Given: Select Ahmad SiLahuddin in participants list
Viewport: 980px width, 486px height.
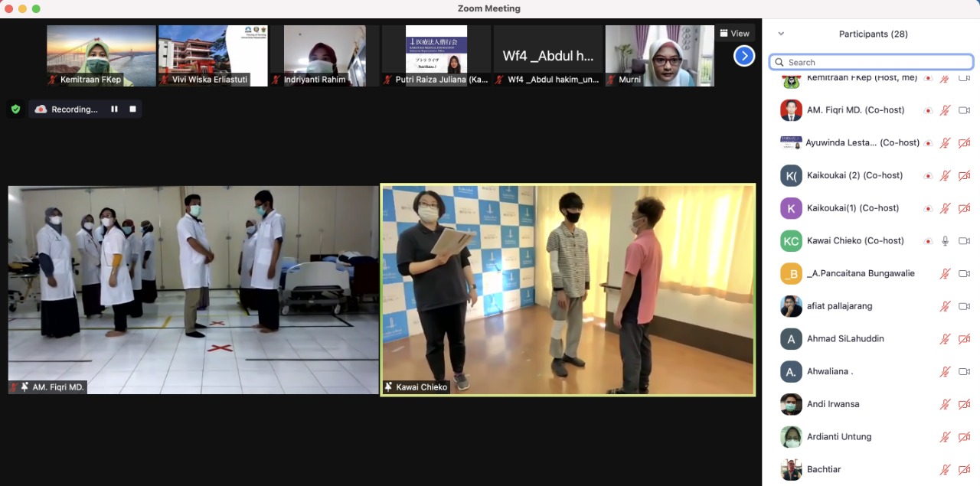Looking at the screenshot, I should (x=845, y=339).
